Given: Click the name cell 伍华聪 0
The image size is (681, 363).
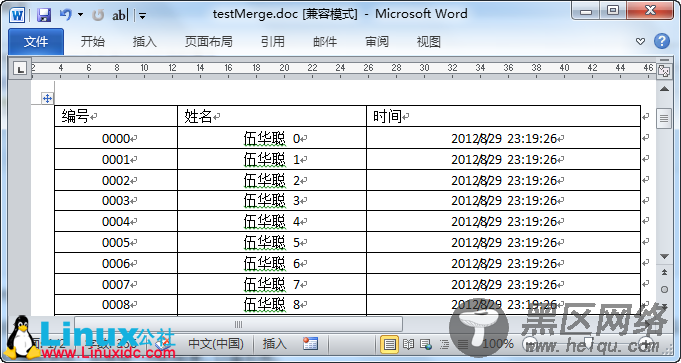Looking at the screenshot, I should pos(272,139).
